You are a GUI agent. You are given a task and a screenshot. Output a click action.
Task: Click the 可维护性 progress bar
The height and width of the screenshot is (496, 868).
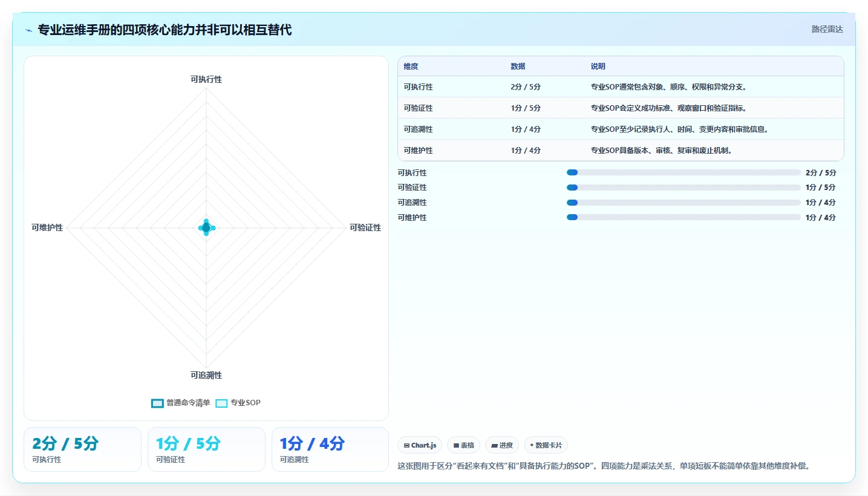684,217
